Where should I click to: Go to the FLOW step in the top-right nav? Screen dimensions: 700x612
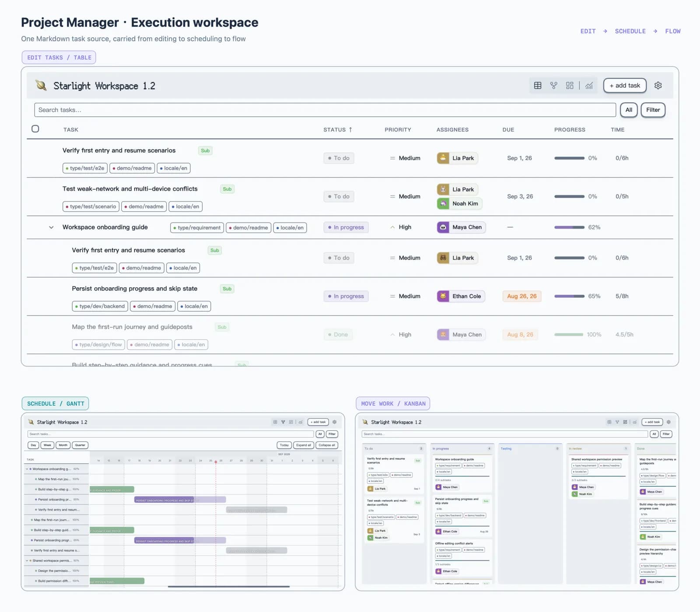pos(673,31)
